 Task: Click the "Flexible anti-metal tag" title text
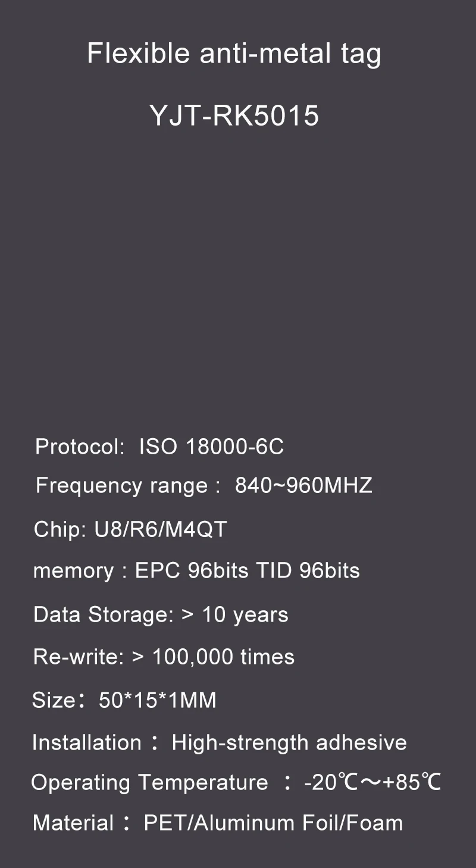pyautogui.click(x=234, y=54)
